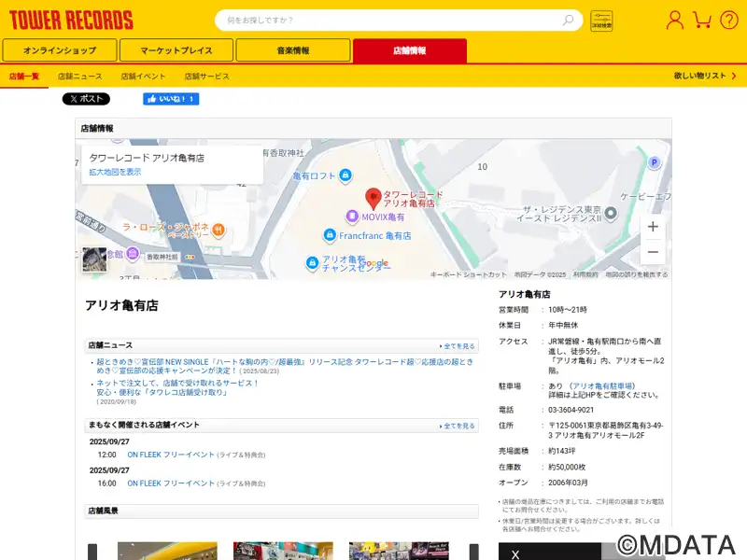Open the マーケットプレイス tab

tap(176, 50)
